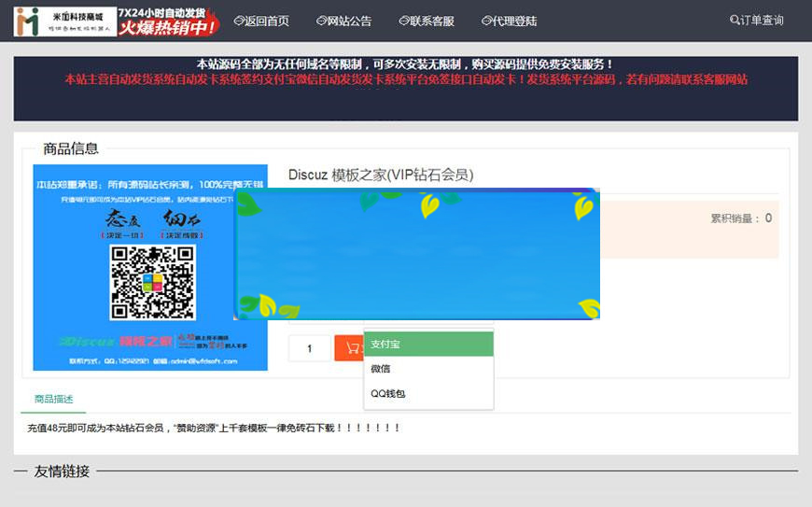Click the 订单查询 order search icon
Viewport: 812px width, 507px height.
point(735,21)
